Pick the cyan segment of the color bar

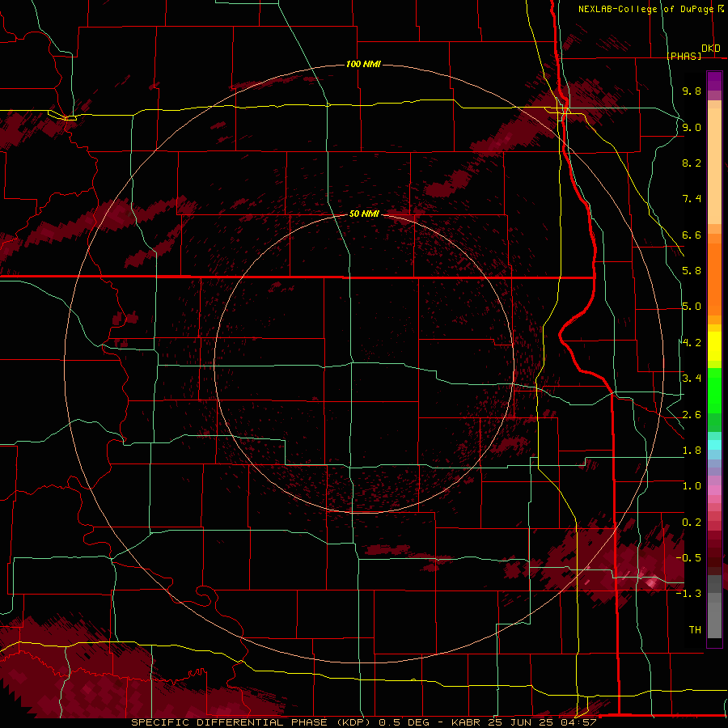point(714,445)
